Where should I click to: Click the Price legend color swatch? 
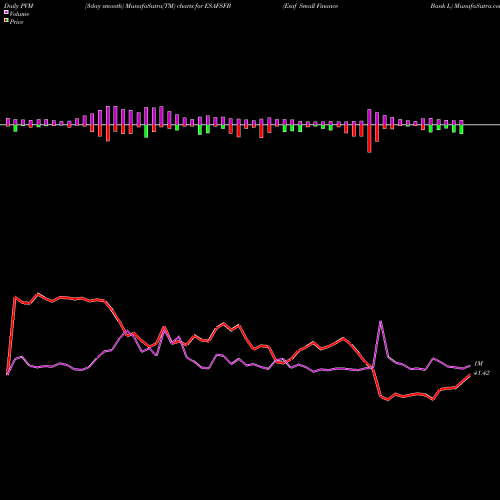6,20
